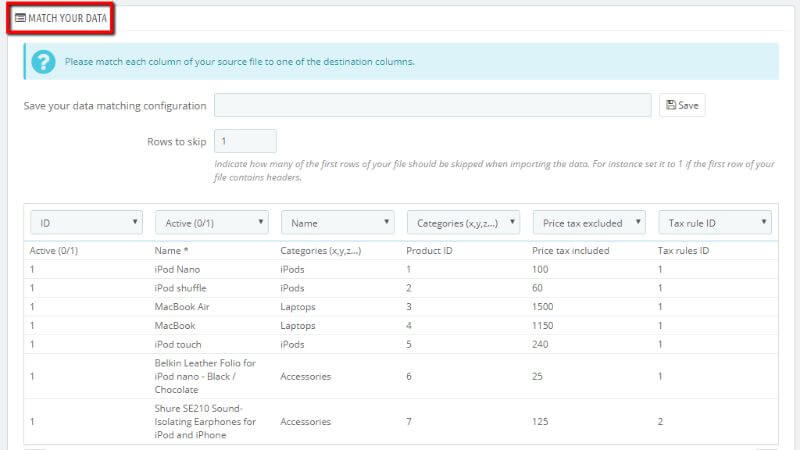Screen dimensions: 800x450
Task: Click the price value 1500
Action: click(542, 307)
